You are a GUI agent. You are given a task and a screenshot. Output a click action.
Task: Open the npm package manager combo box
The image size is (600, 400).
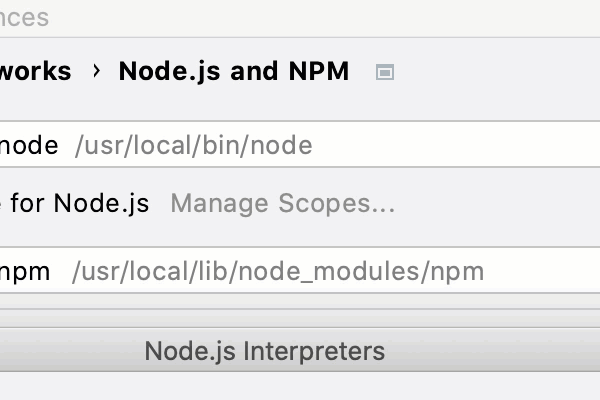tap(300, 271)
